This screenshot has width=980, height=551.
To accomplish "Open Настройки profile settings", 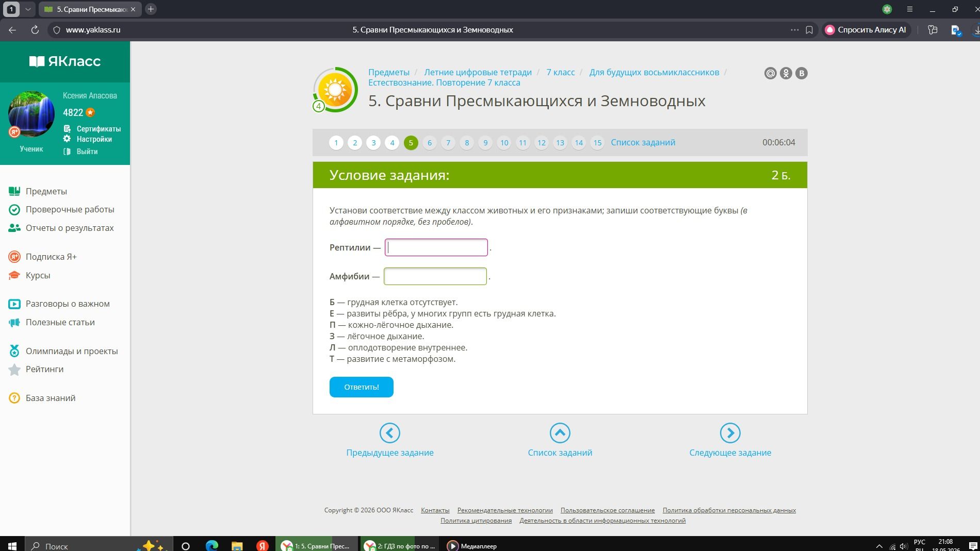I will tap(94, 139).
